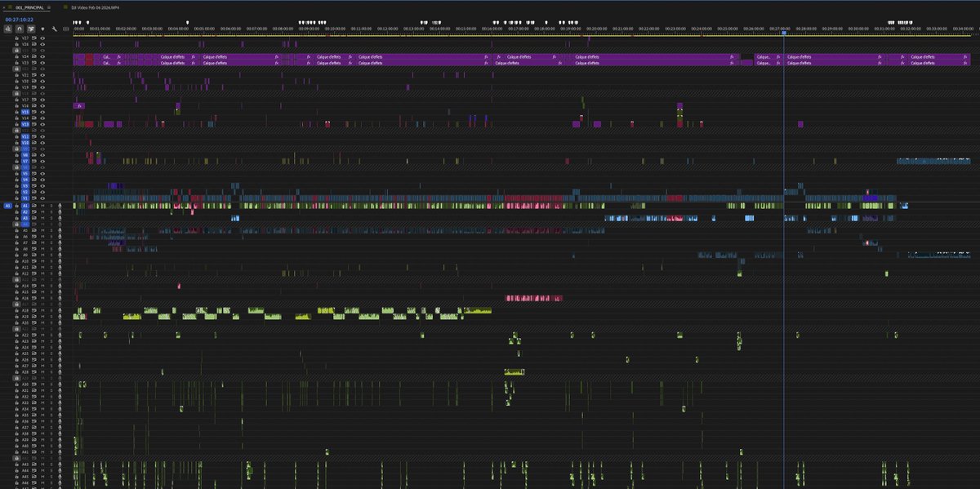Toggle source patch A1 indicator
Screen dimensions: 980x489
pyautogui.click(x=7, y=206)
